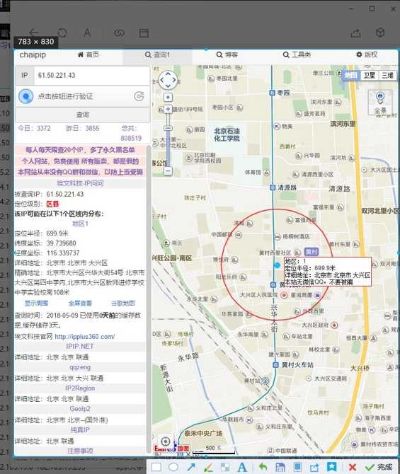Click the 北京石油化工学院 map label
Image resolution: width=400 pixels, height=474 pixels.
pos(227,135)
